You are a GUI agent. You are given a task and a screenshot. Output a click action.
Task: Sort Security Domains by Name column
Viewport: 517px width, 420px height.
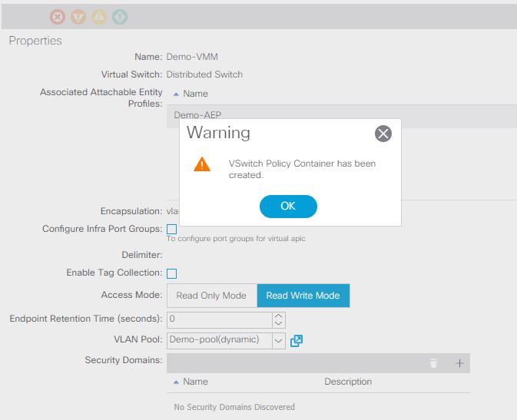[195, 382]
